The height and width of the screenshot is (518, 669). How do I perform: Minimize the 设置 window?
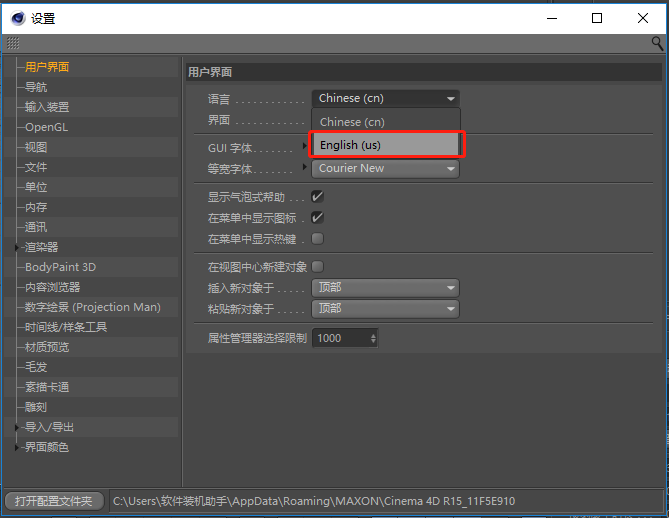point(552,18)
